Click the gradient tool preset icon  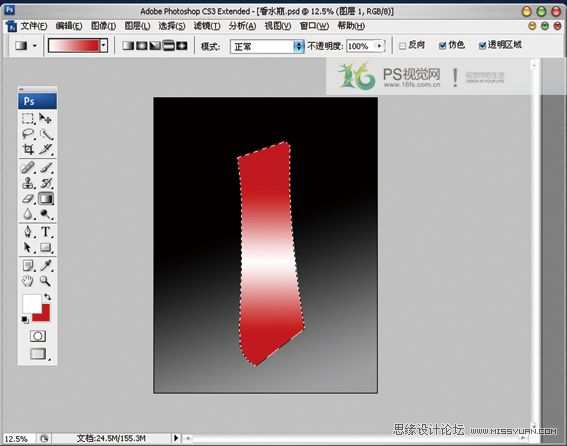[x=21, y=46]
